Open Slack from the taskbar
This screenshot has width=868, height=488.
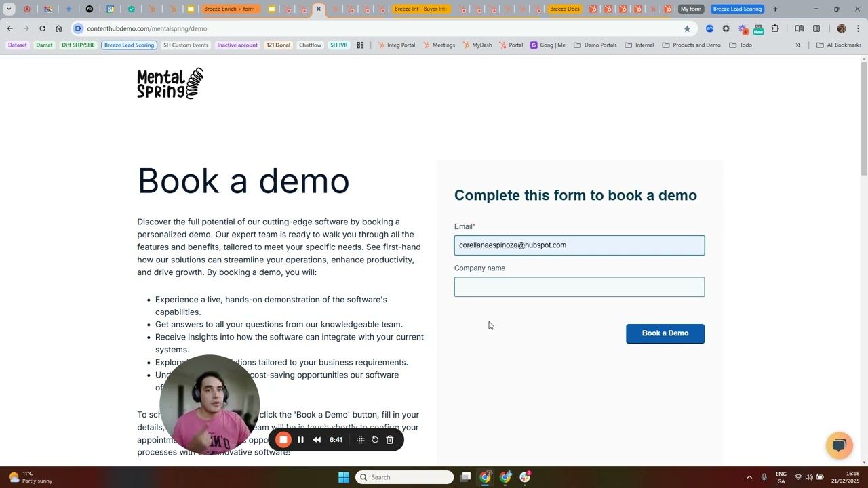tap(526, 477)
